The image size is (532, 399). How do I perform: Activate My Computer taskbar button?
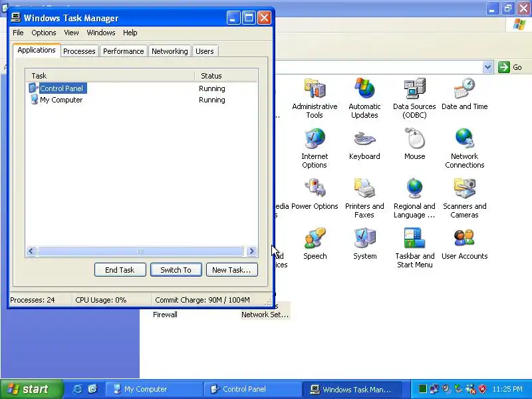pyautogui.click(x=154, y=389)
